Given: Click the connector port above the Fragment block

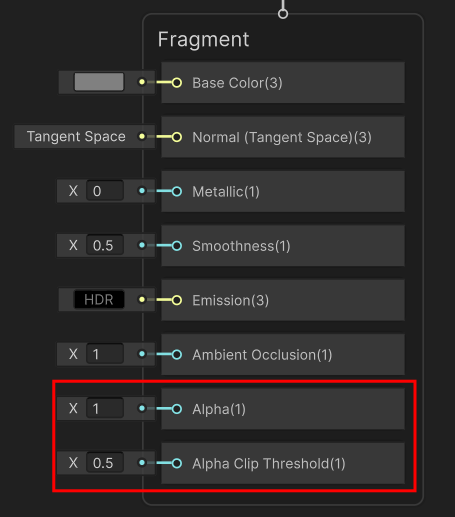Looking at the screenshot, I should (x=283, y=14).
